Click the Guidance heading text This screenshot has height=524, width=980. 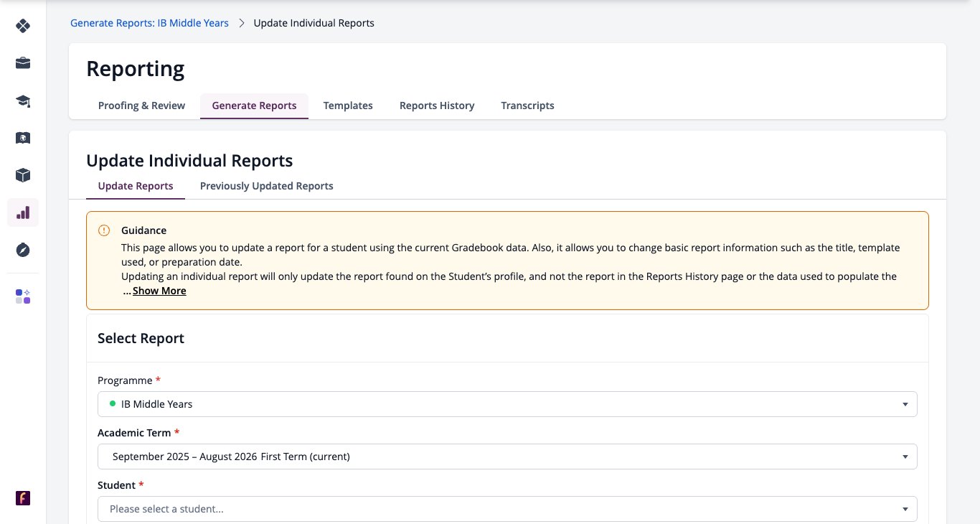[x=143, y=230]
